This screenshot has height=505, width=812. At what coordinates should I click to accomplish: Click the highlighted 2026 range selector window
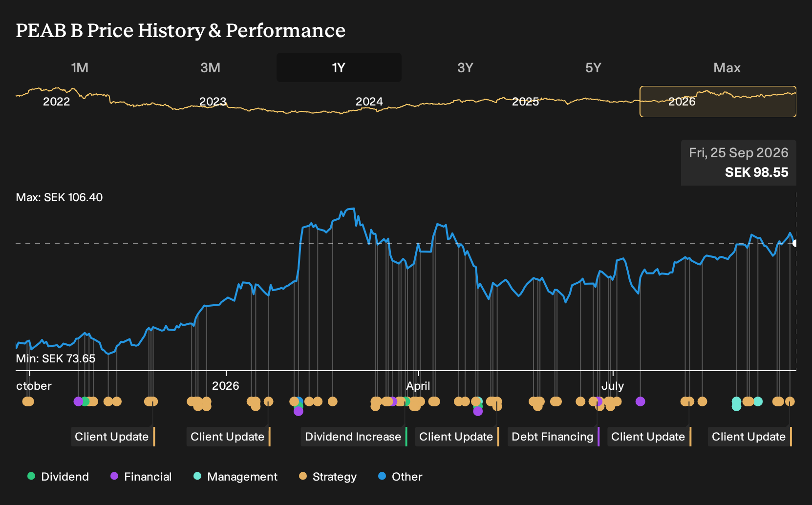point(718,102)
